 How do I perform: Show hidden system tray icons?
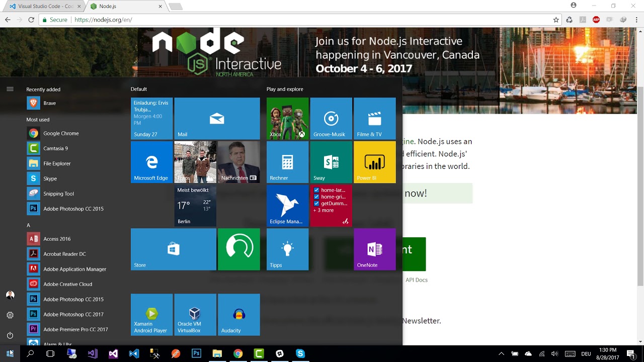coord(501,353)
